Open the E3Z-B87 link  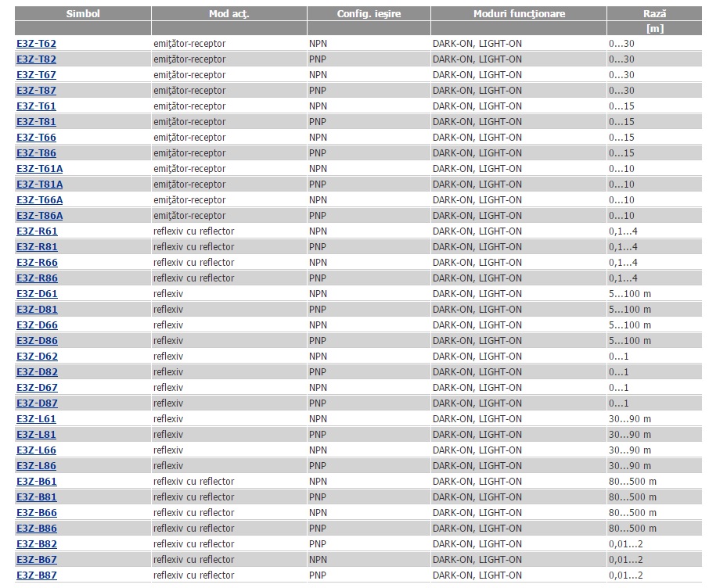pyautogui.click(x=37, y=575)
